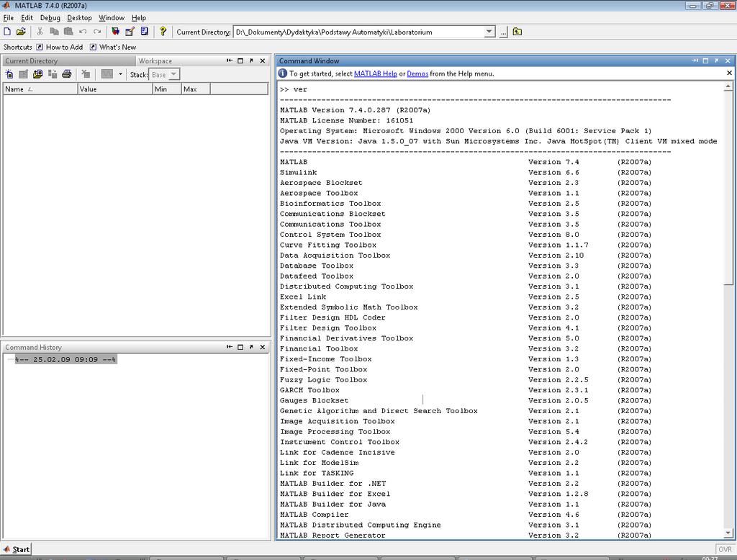The image size is (737, 560).
Task: Open the Desktop menu
Action: [x=79, y=17]
